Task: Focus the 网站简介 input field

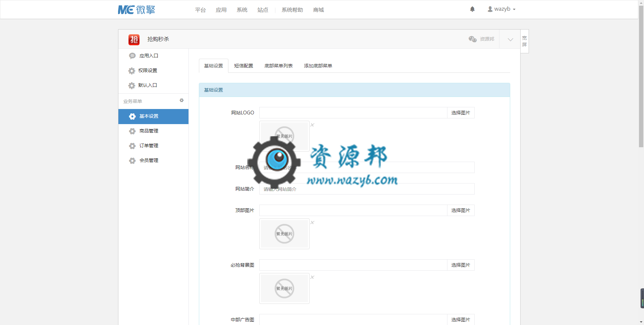Action: (x=367, y=189)
